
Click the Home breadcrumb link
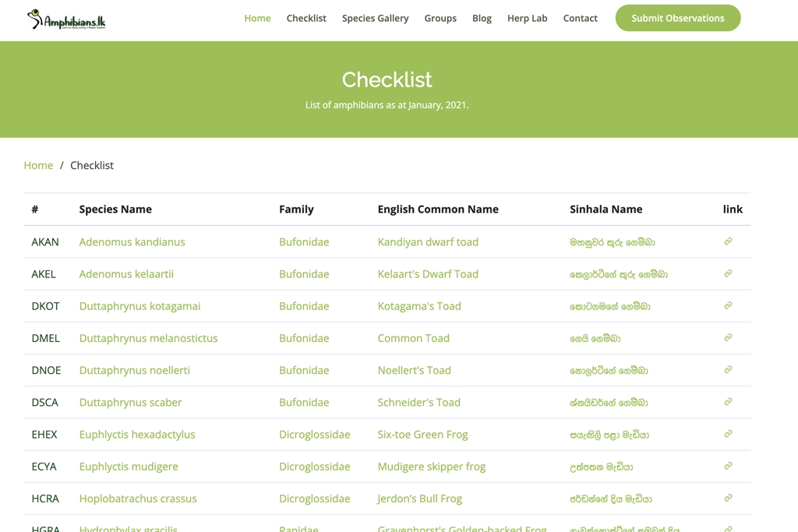(x=38, y=165)
